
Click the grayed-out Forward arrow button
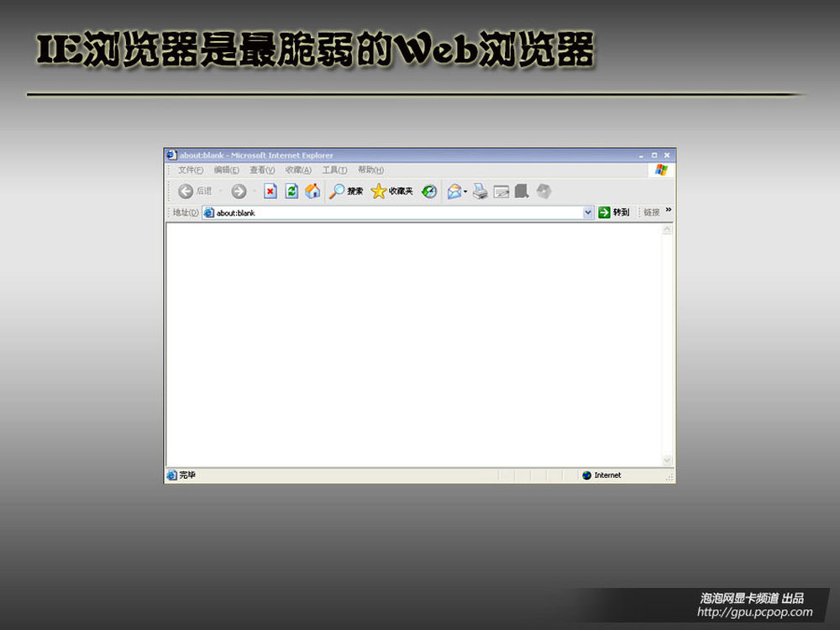(x=239, y=192)
